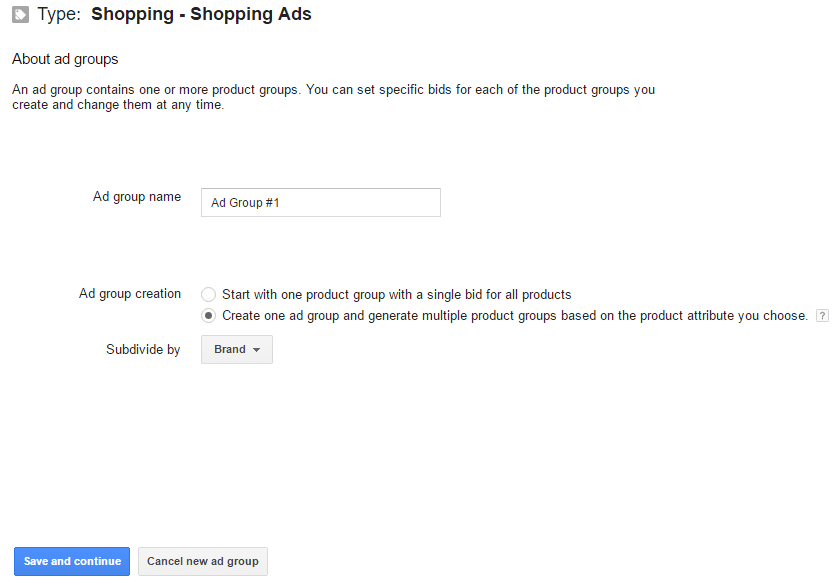Click the small arrow inside Brand dropdown

click(257, 350)
